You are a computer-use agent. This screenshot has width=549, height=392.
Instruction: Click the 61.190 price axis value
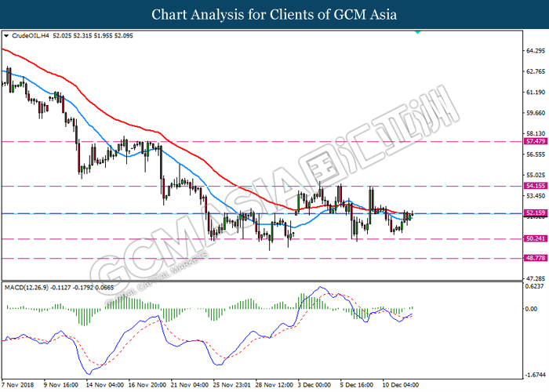536,93
